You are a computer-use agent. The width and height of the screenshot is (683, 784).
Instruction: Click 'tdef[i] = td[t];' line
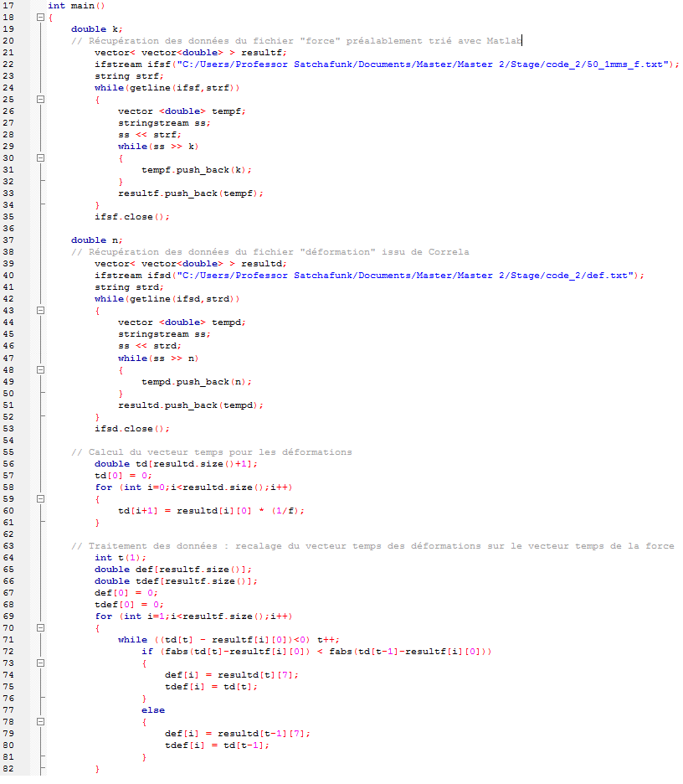tap(211, 687)
